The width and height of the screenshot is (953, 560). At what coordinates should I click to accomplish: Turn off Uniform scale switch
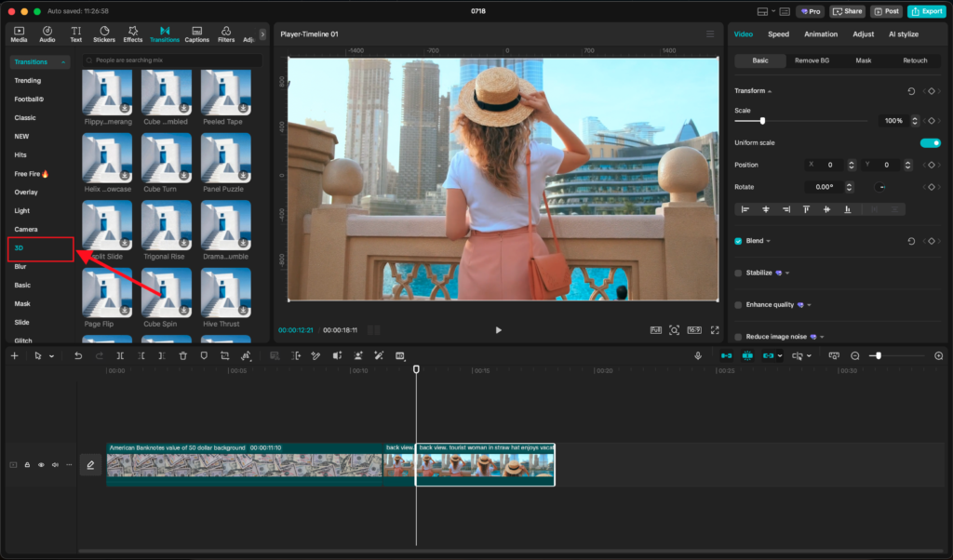(x=930, y=142)
